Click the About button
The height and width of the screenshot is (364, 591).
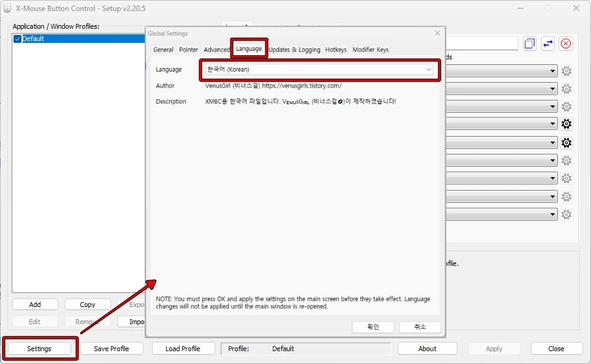tap(427, 349)
